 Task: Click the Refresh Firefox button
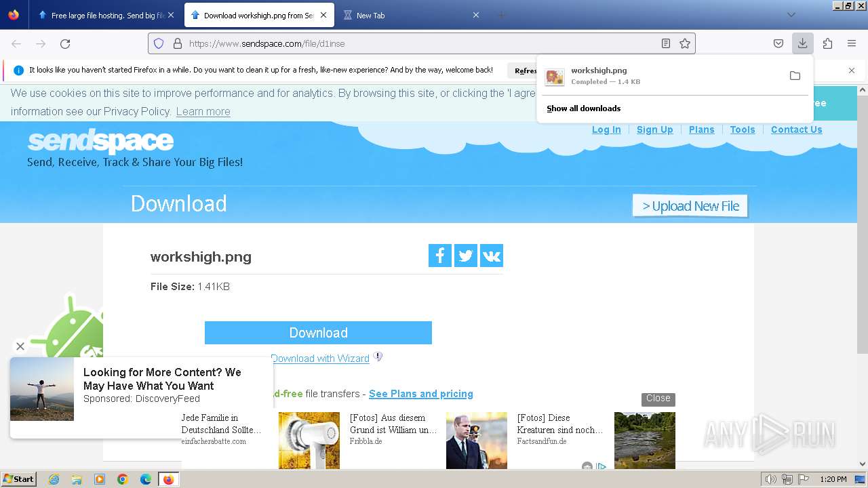[524, 70]
